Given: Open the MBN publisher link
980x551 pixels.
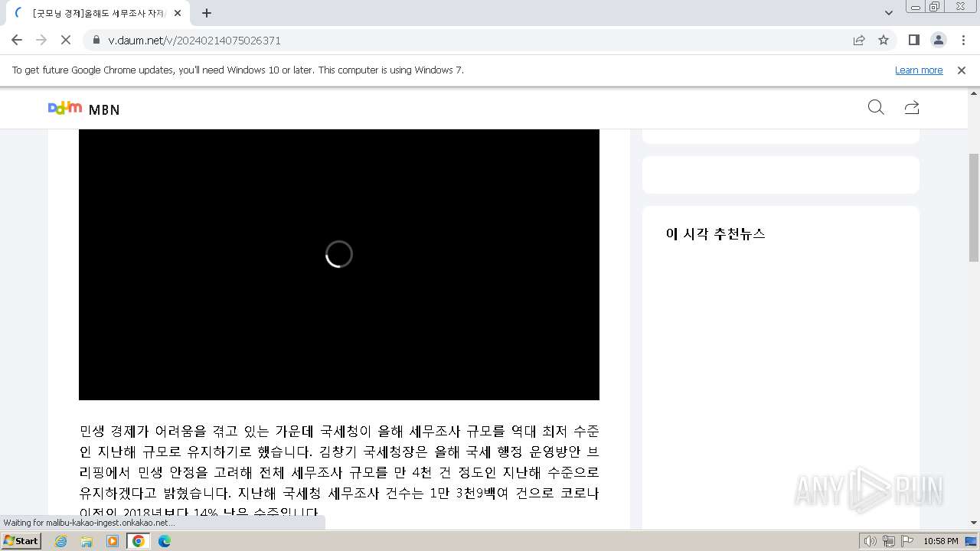Looking at the screenshot, I should tap(104, 109).
